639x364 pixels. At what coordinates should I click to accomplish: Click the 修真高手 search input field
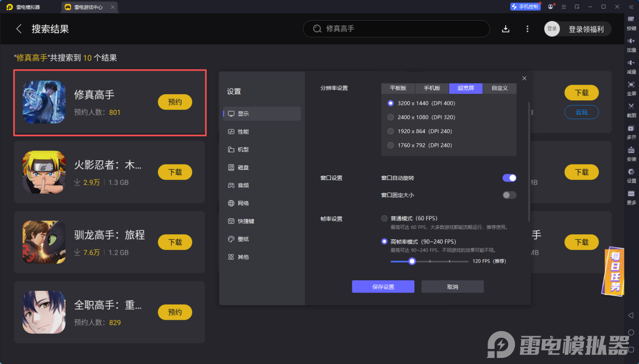pyautogui.click(x=396, y=29)
